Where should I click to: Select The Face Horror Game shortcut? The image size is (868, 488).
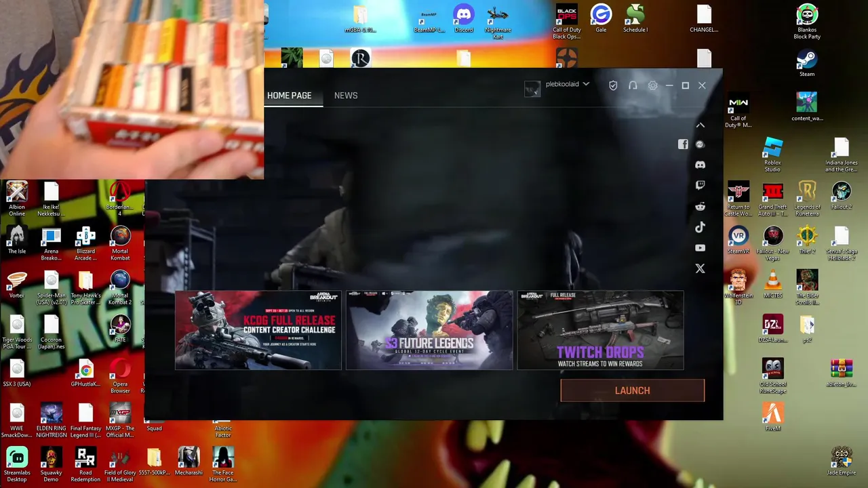223,465
